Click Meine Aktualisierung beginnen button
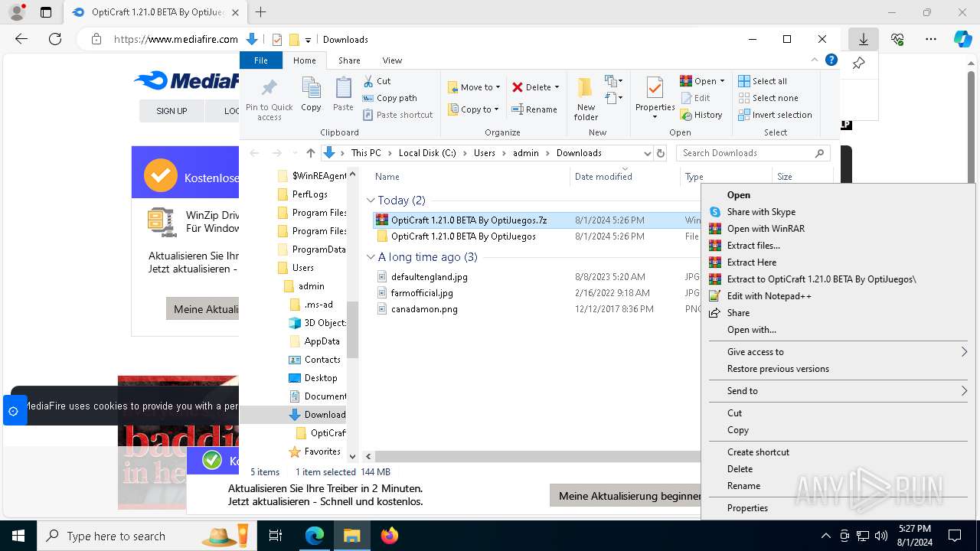 (x=626, y=496)
